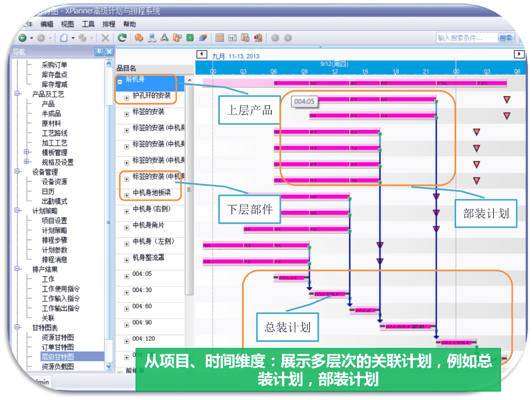The width and height of the screenshot is (532, 400).
Task: Open the 工具 menu
Action: coord(88,24)
